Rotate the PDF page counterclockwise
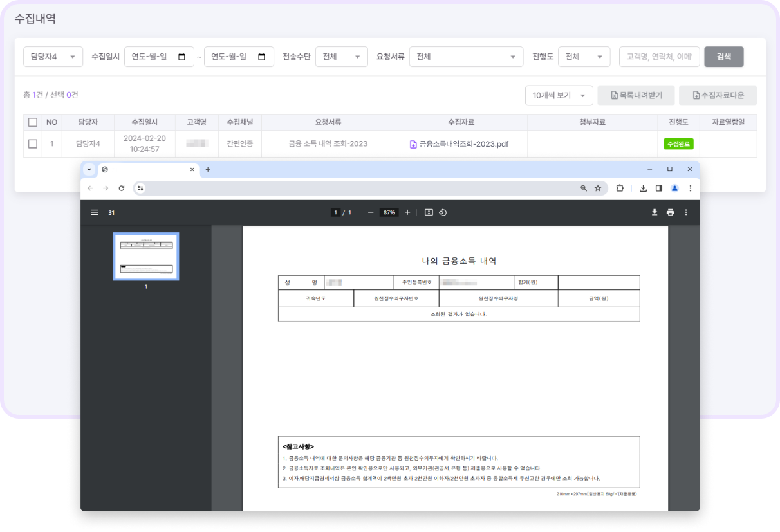This screenshot has width=780, height=532. [443, 212]
